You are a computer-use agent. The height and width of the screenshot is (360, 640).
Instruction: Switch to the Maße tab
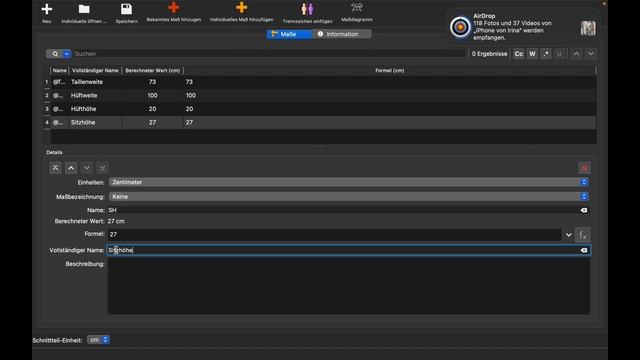pos(289,34)
